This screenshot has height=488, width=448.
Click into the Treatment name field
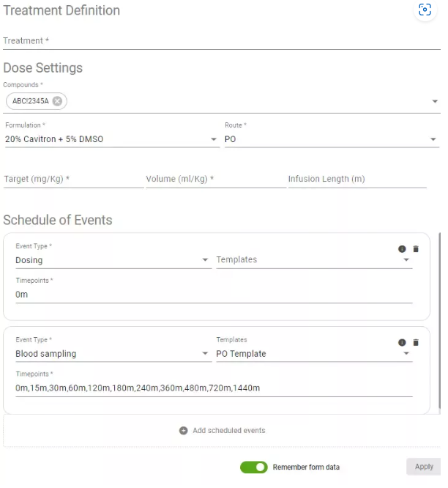[220, 41]
